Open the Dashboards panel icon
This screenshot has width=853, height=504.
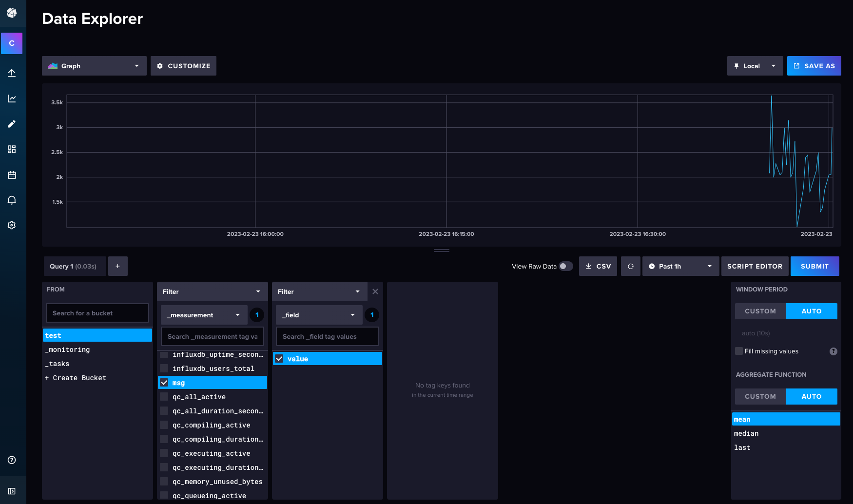[12, 149]
